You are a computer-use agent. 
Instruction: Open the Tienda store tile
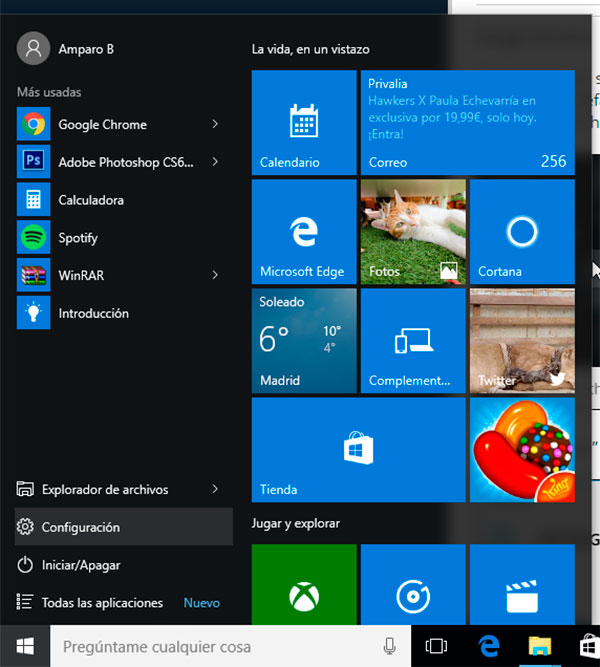pos(358,449)
